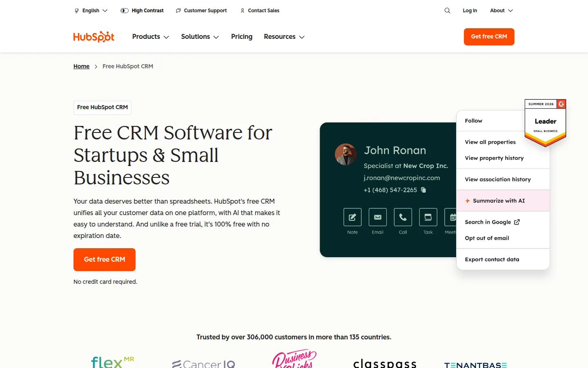
Task: Click the external link icon beside Search in Google
Action: pos(517,222)
